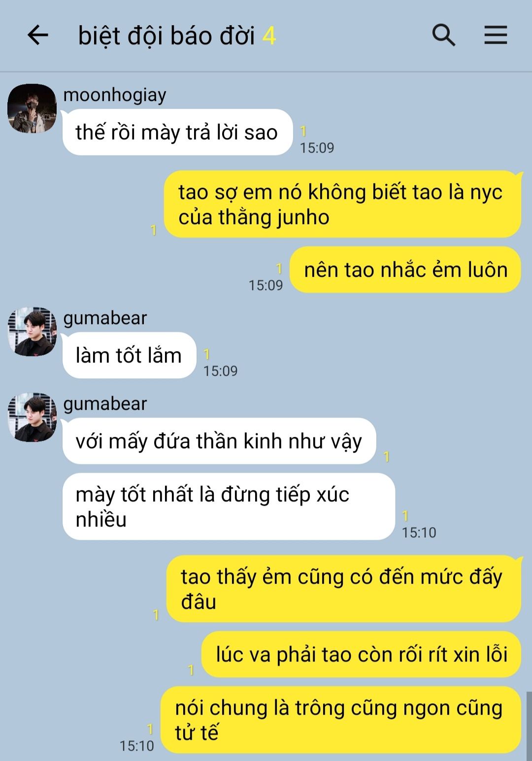Screen dimensions: 532x761
Task: Select message làm tốt lắm
Action: coord(129,355)
